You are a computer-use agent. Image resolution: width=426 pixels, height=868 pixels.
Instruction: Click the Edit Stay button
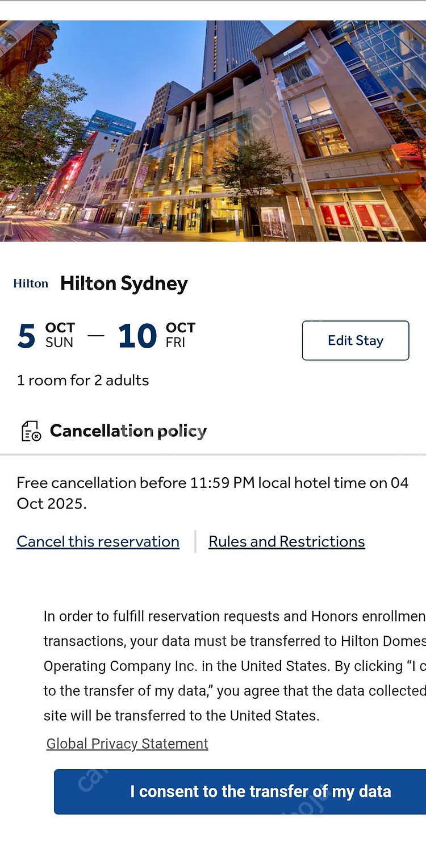click(x=356, y=340)
